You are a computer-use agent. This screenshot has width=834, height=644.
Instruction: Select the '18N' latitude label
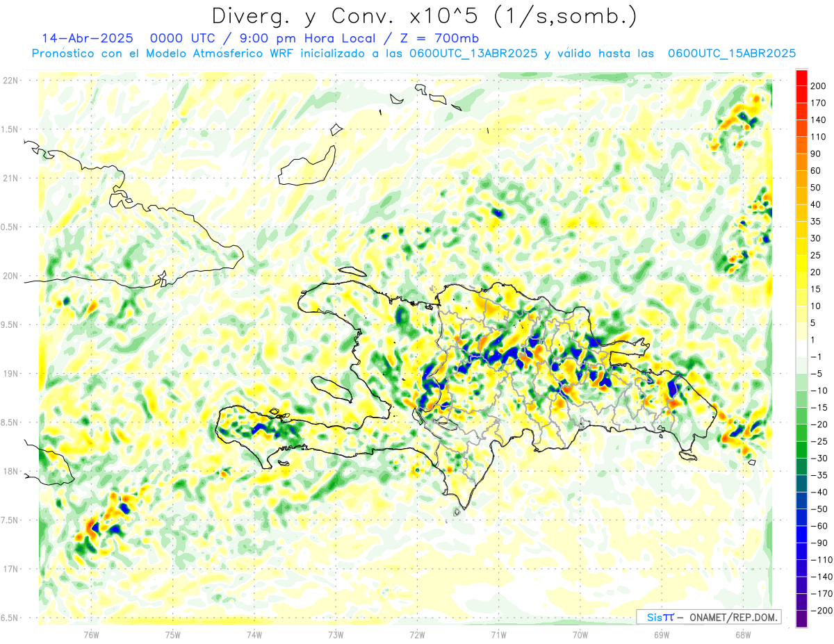(x=10, y=471)
